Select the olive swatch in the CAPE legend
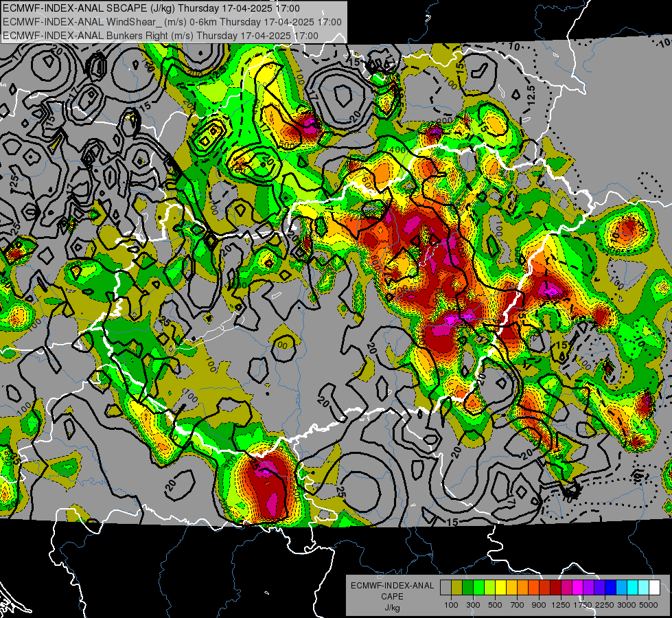Viewport: 672px width, 618px height. coord(457,588)
